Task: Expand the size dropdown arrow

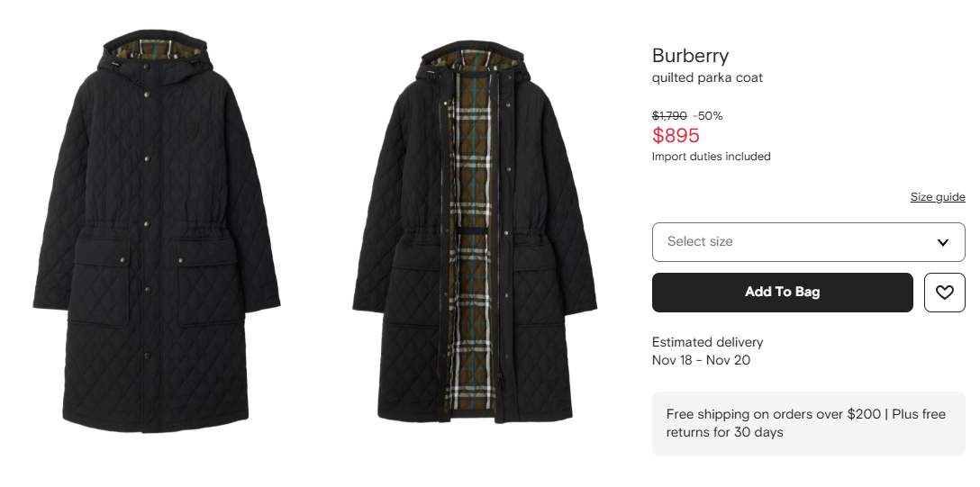Action: click(x=942, y=242)
